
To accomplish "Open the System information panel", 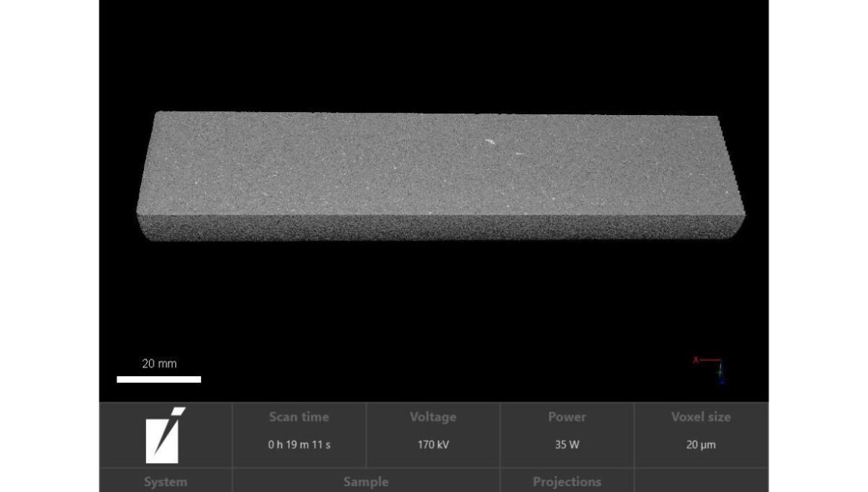I will [165, 482].
